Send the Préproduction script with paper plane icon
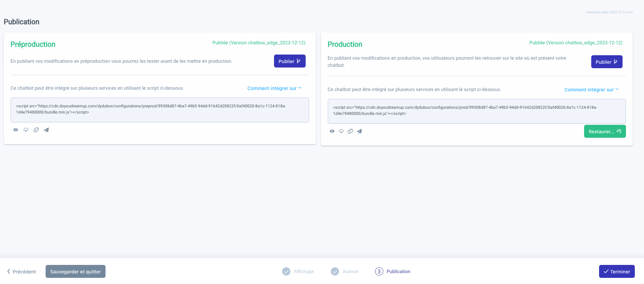Screen dimensions: 644x284 46,130
